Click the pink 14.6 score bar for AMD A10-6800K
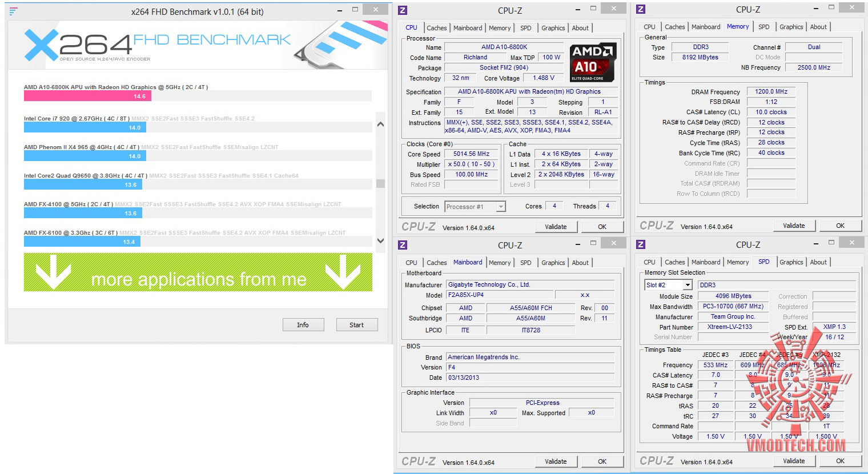 [x=87, y=97]
